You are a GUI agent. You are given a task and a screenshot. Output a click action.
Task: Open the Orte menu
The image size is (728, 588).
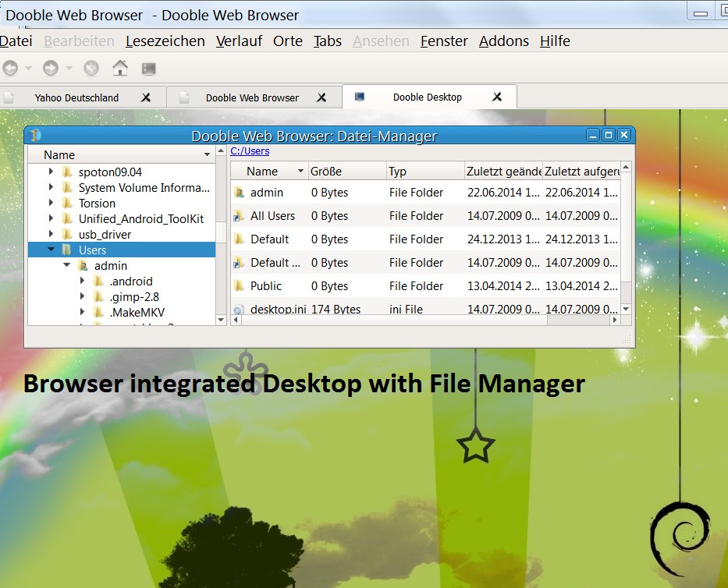tap(288, 41)
